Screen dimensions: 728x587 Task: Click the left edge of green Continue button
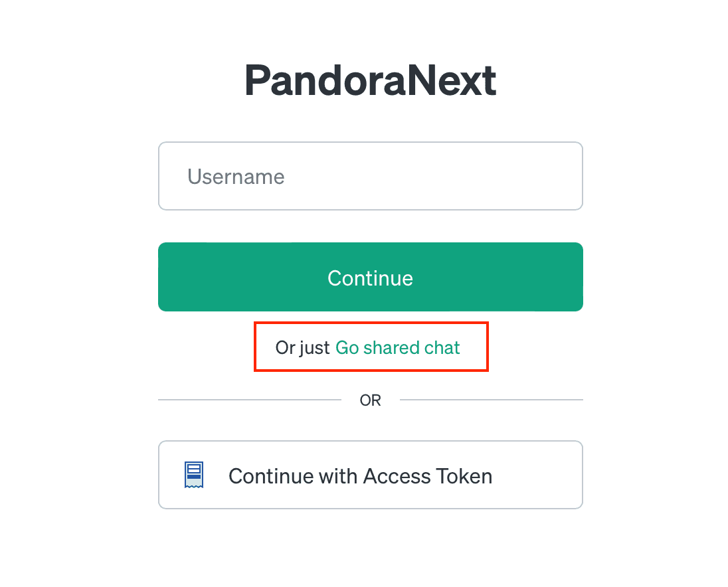pyautogui.click(x=167, y=277)
